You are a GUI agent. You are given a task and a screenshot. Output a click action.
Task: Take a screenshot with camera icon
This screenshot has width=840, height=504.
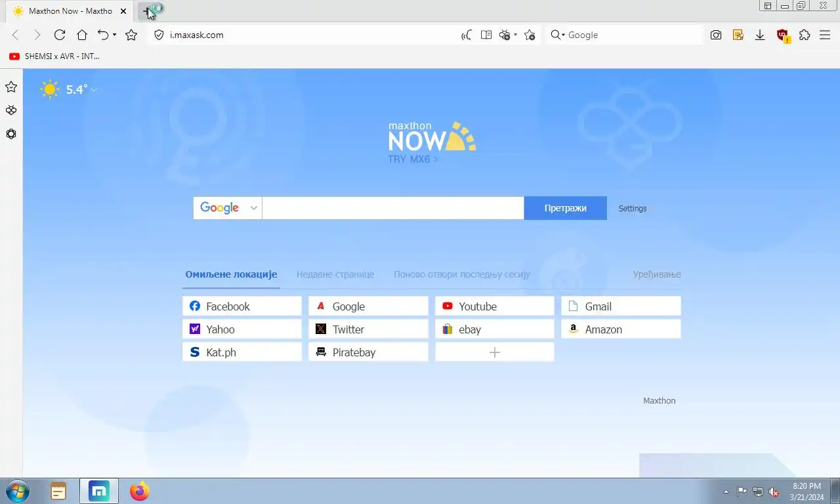(716, 35)
